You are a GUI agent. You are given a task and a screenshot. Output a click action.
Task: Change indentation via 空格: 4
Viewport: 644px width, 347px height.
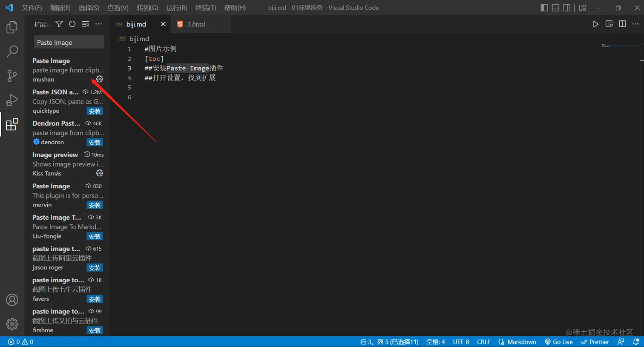click(435, 341)
